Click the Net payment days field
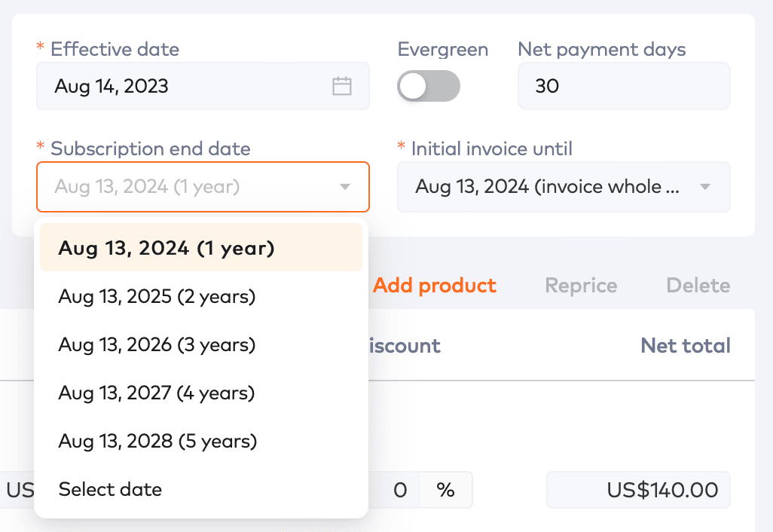This screenshot has height=532, width=773. point(624,86)
